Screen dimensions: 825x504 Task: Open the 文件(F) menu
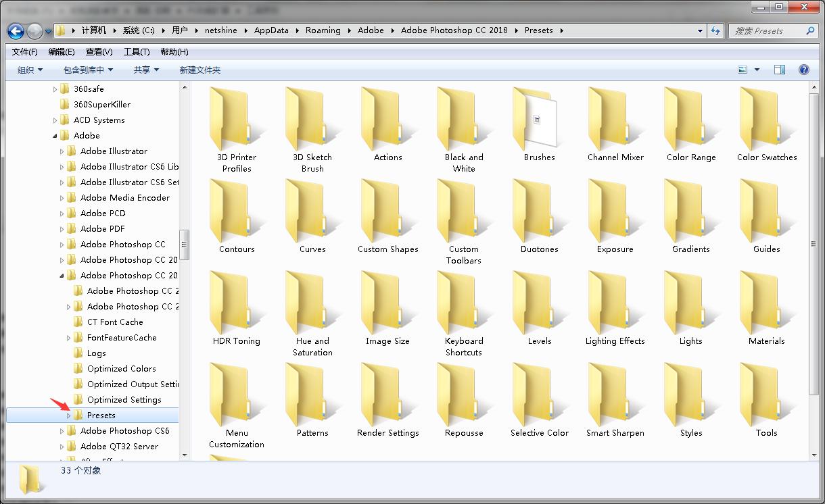tap(25, 51)
